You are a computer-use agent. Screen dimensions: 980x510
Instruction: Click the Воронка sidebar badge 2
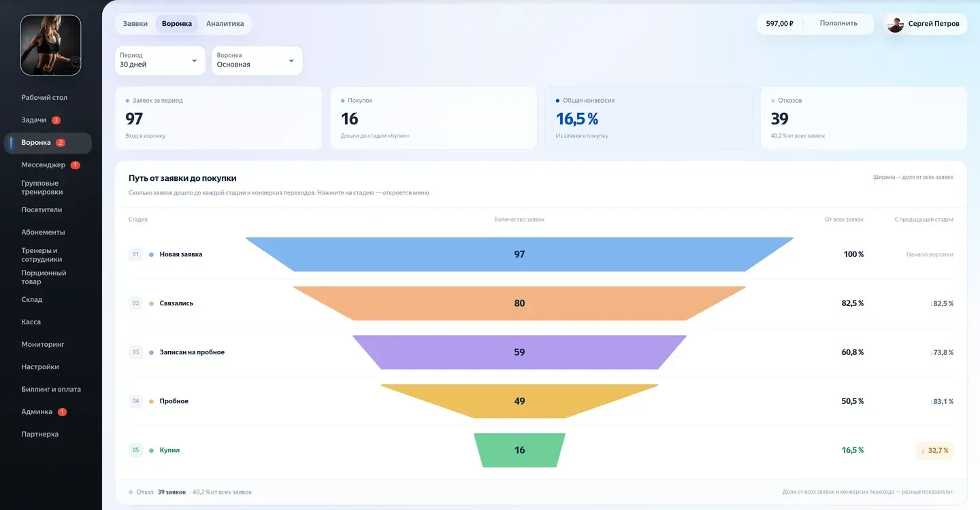click(x=61, y=143)
